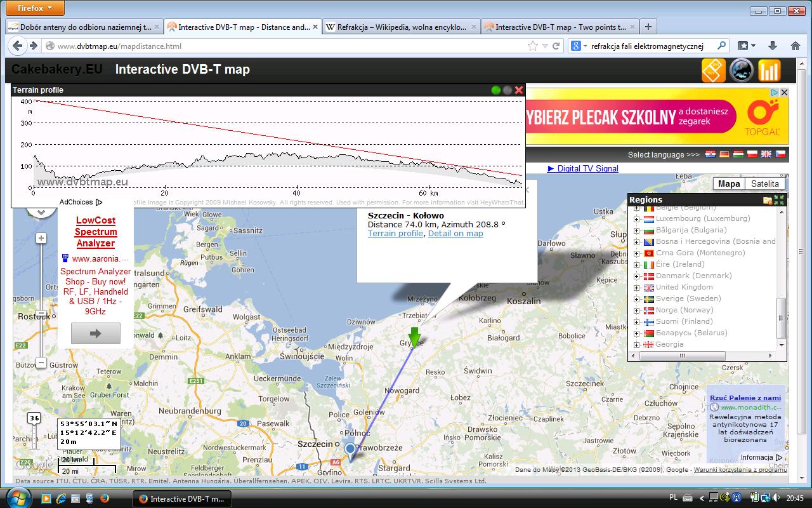Expand the Norge (Norway) region node

click(x=636, y=310)
